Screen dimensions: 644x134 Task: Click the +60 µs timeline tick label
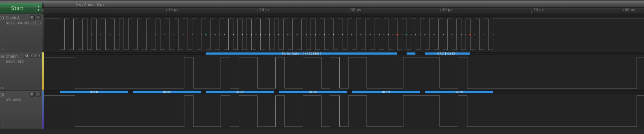(x=629, y=10)
